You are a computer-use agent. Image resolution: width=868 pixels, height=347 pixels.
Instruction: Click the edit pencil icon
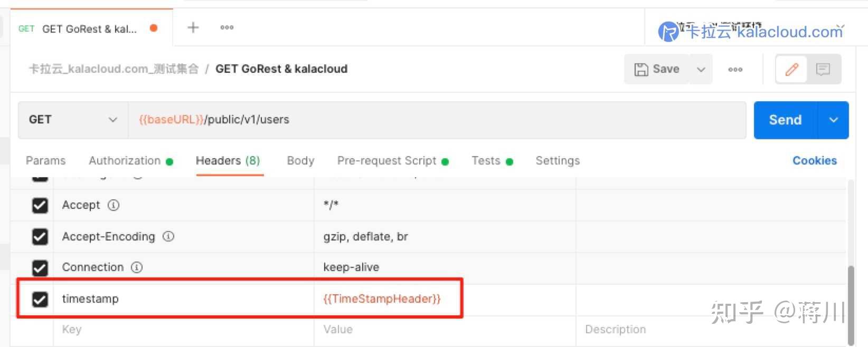(x=791, y=69)
